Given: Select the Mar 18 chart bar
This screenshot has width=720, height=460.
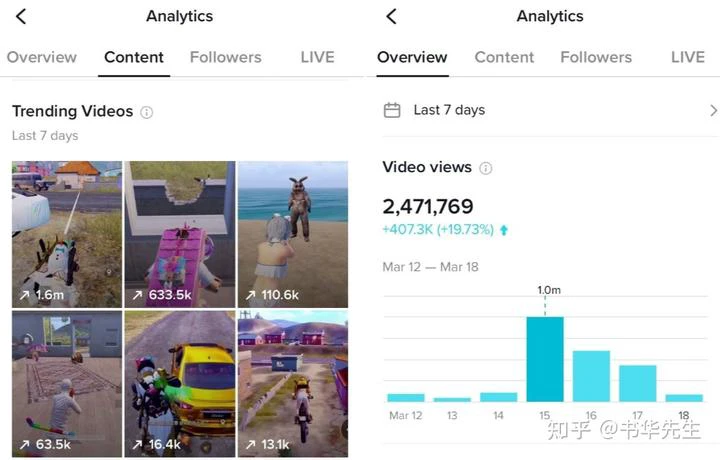Looking at the screenshot, I should pyautogui.click(x=684, y=398).
